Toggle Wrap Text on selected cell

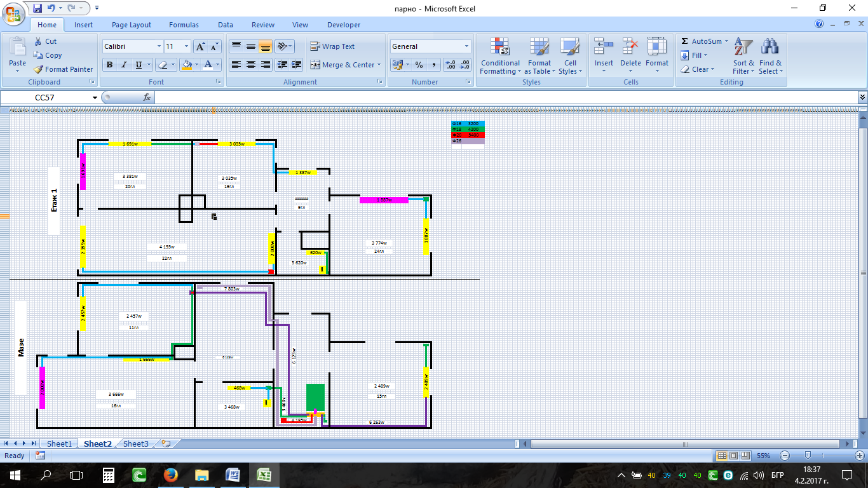point(332,46)
